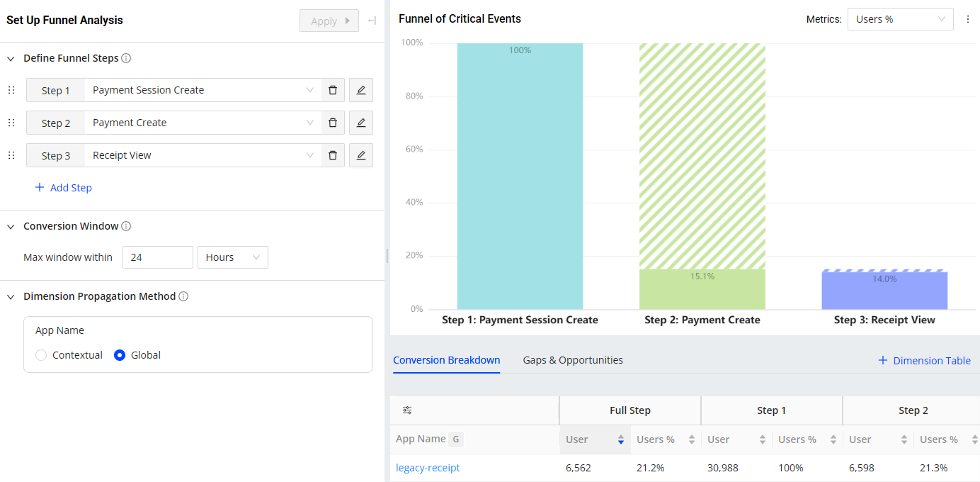
Task: Open the Metrics Users % dropdown
Action: (900, 19)
